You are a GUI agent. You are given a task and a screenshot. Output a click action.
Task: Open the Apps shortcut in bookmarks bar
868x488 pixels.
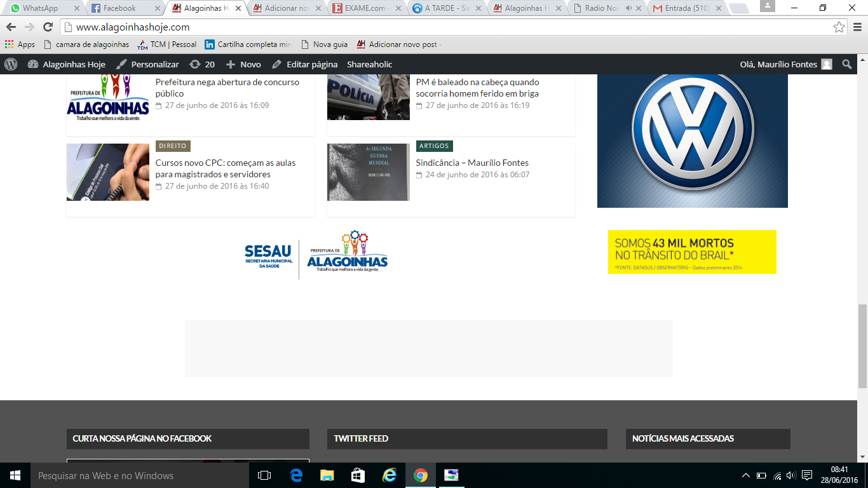(x=20, y=44)
